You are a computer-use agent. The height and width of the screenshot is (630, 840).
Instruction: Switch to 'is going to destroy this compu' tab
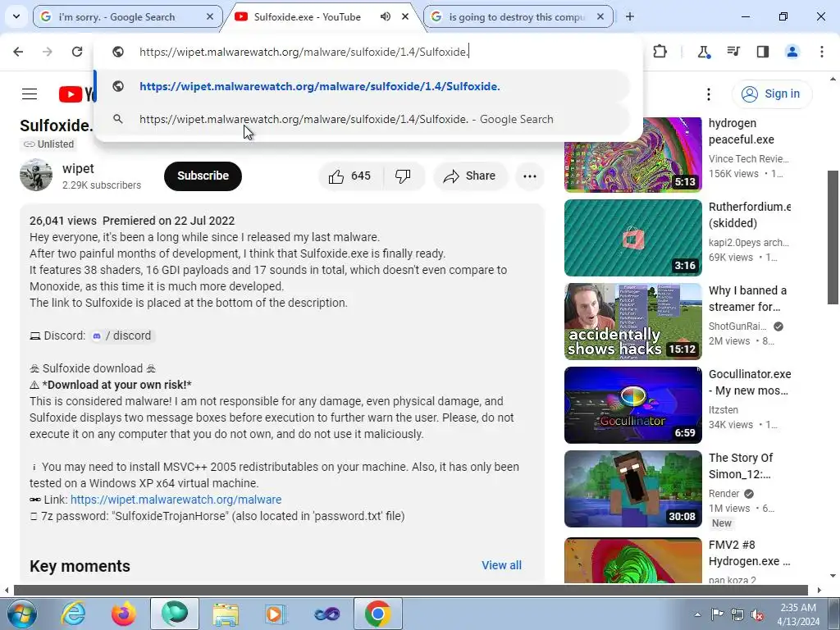tap(518, 16)
